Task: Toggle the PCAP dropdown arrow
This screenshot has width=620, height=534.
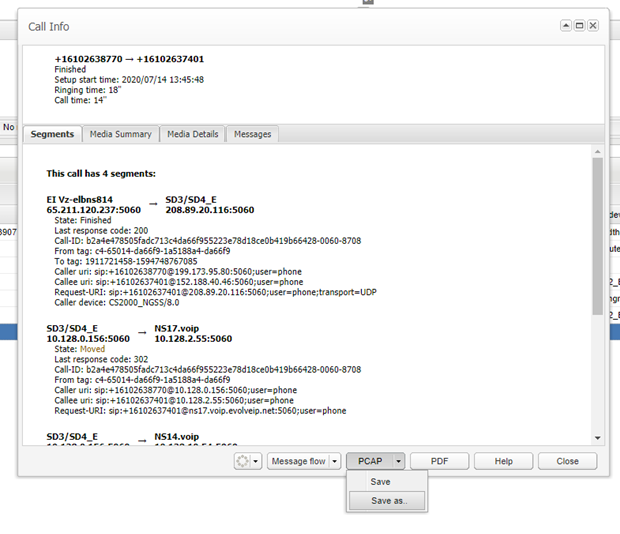Action: [398, 461]
